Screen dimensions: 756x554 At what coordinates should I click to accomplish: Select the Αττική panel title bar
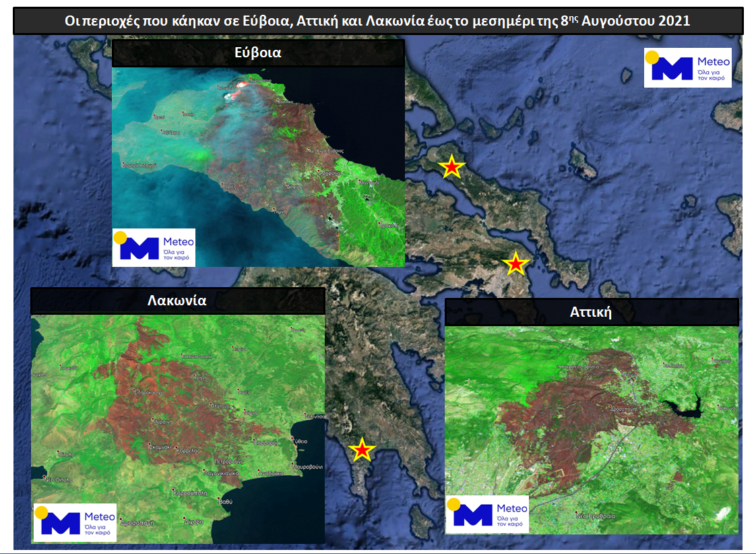(x=591, y=312)
